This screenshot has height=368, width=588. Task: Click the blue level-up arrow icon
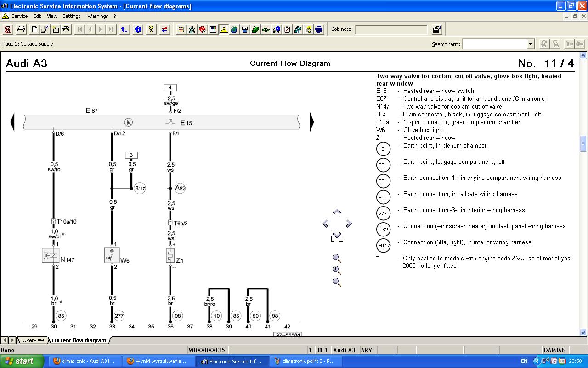pos(124,29)
